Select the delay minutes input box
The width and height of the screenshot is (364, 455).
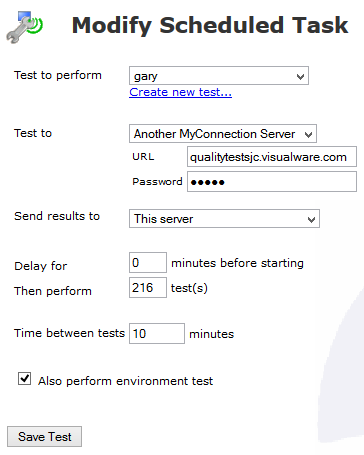148,263
